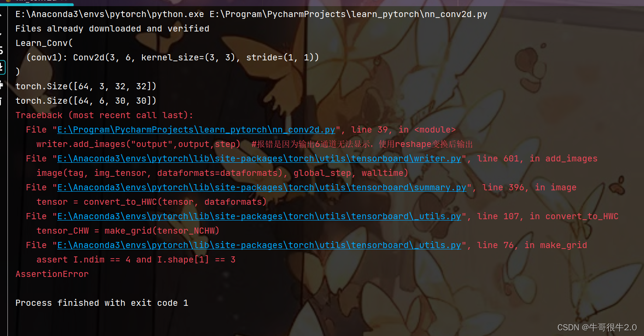Click the assert I.ndim == 4 line
Image resolution: width=644 pixels, height=336 pixels.
coord(136,259)
